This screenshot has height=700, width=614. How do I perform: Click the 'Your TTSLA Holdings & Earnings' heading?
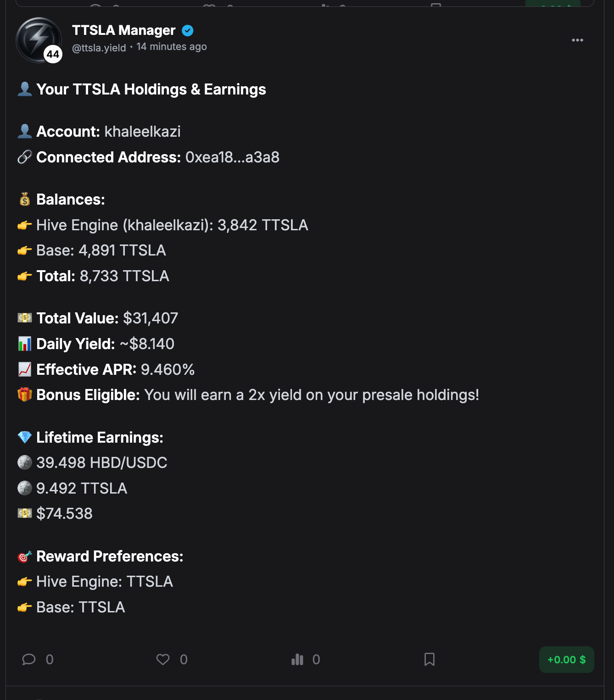(x=151, y=89)
